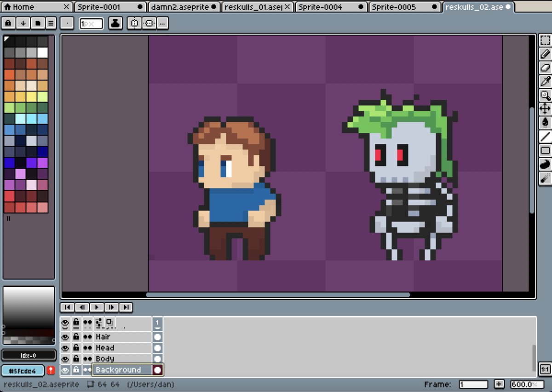Select the Paint Bucket tool

(545, 122)
